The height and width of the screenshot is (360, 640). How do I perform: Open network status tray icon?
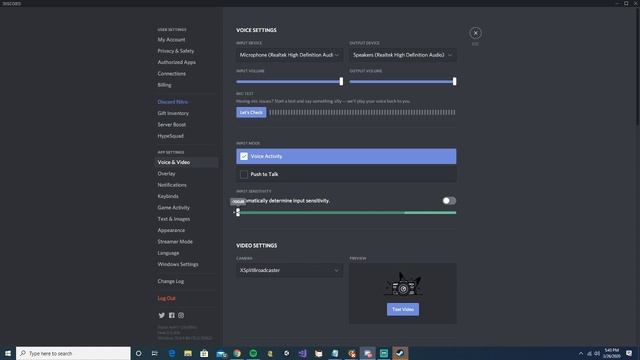click(x=589, y=353)
